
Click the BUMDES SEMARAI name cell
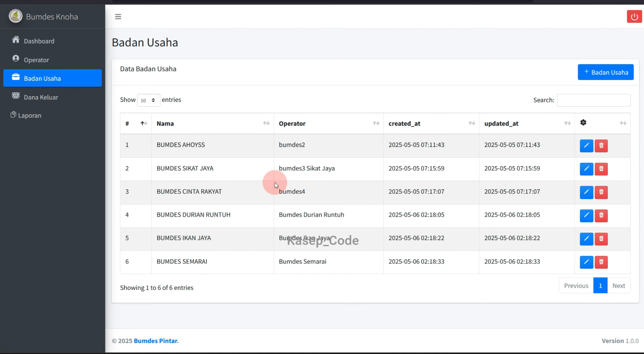tap(212, 262)
